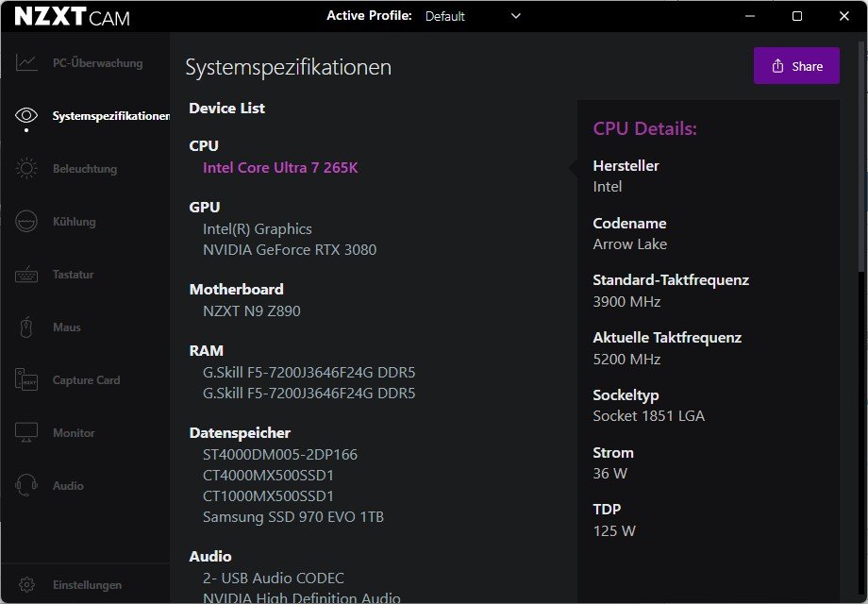This screenshot has width=868, height=604.
Task: Click the Arrow Lake codename value
Action: click(x=630, y=244)
